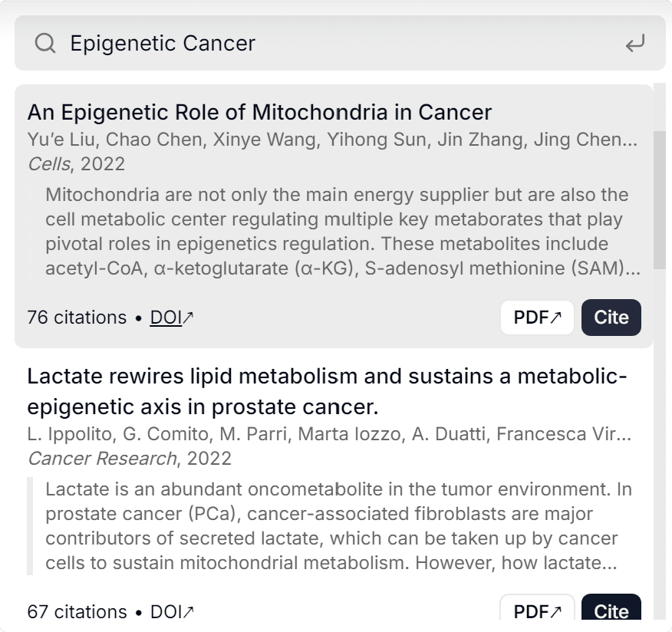
Task: Open PDF of the Lactate prostate cancer paper
Action: coord(537,611)
